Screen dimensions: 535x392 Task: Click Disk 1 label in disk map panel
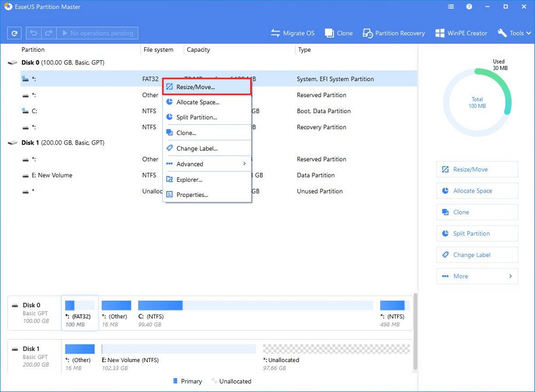(31, 349)
